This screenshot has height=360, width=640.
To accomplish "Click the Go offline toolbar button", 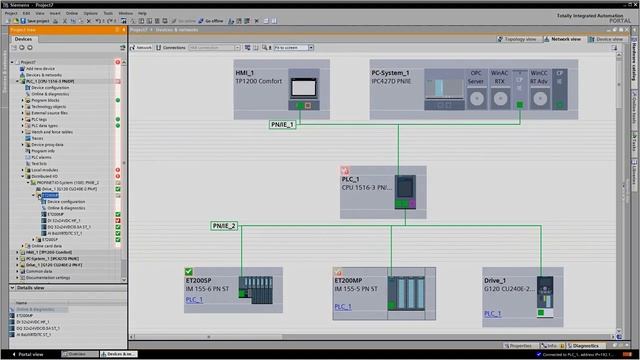I will pos(211,21).
